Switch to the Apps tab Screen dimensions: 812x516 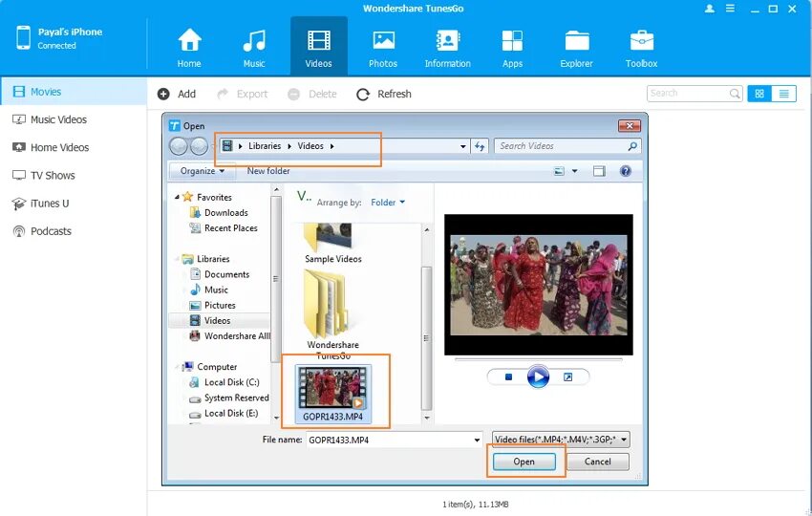(x=512, y=48)
